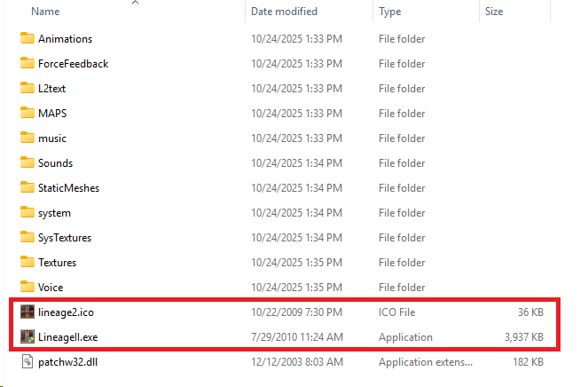This screenshot has height=387, width=588.
Task: Click the Application extens... type cell
Action: click(426, 362)
